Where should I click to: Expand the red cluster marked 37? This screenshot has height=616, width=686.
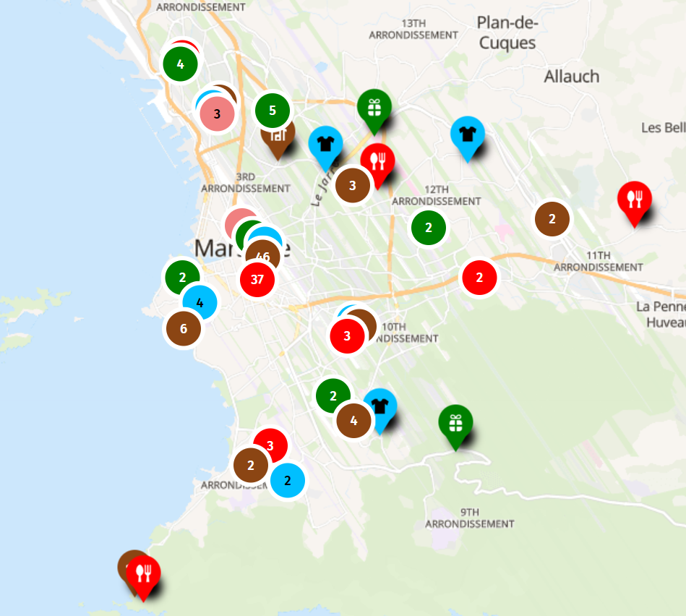point(257,279)
